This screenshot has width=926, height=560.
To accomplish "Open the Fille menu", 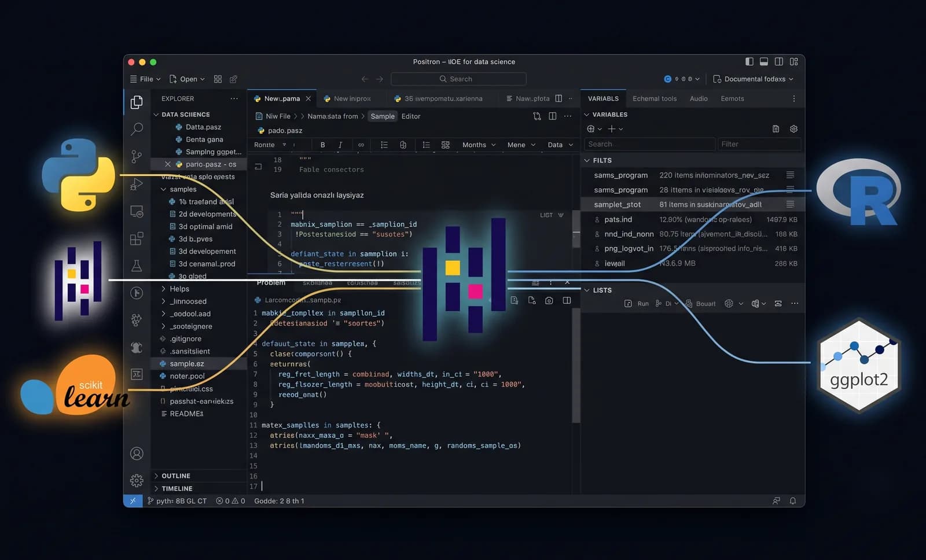I will 145,79.
